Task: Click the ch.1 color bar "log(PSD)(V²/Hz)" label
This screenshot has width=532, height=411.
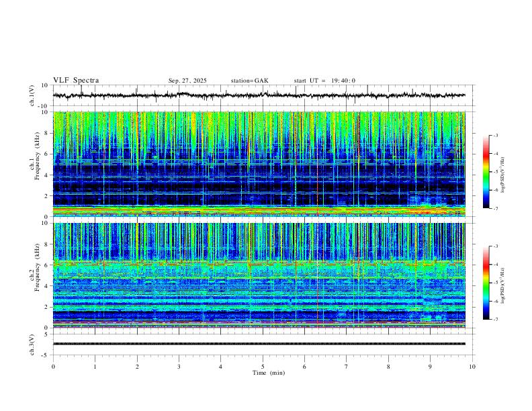Action: point(503,175)
